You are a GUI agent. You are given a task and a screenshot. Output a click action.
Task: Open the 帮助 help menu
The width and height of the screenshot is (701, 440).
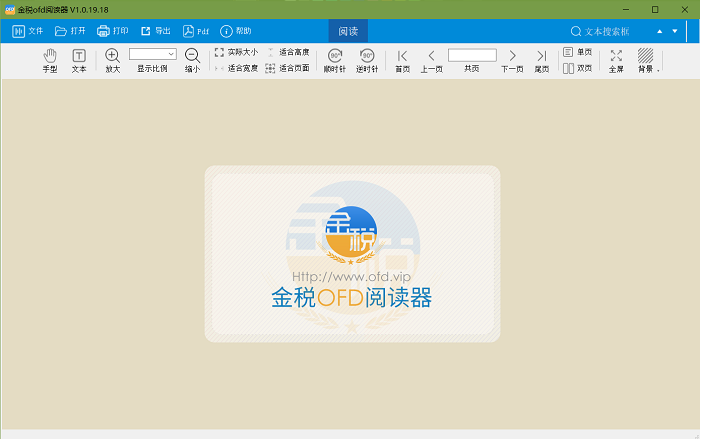point(236,31)
